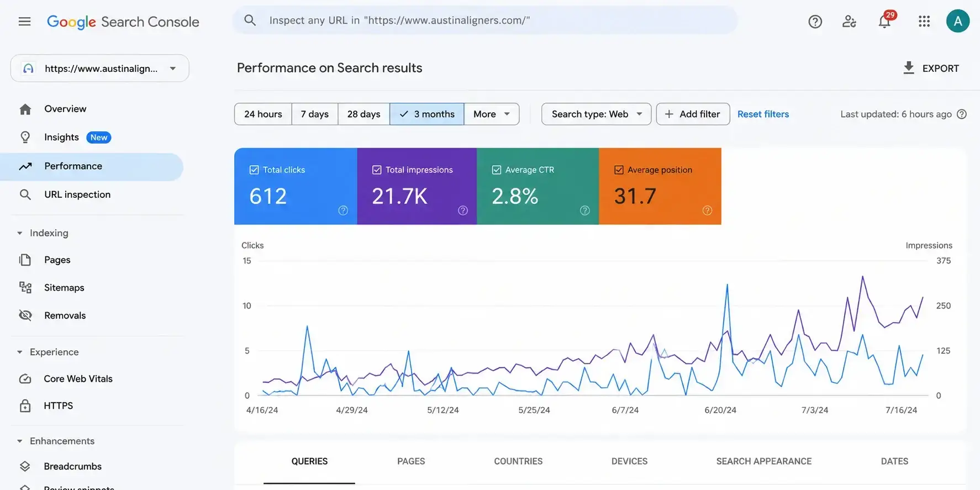980x490 pixels.
Task: Uncheck the Average position checkbox
Action: pos(619,170)
